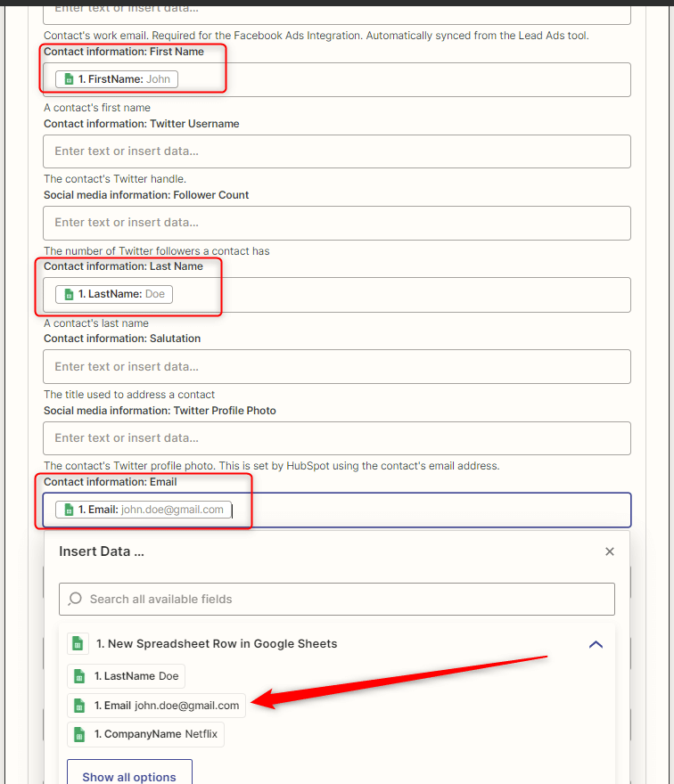Screen dimensions: 674x784
Task: Focus the Search all available fields box
Action: coord(337,599)
